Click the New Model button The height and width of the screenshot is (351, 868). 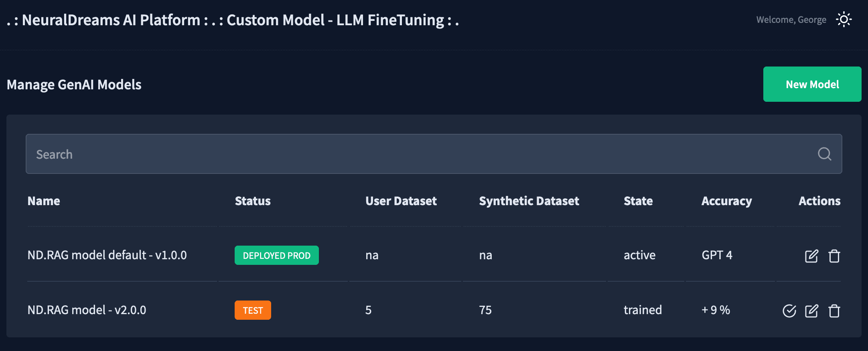(x=812, y=84)
